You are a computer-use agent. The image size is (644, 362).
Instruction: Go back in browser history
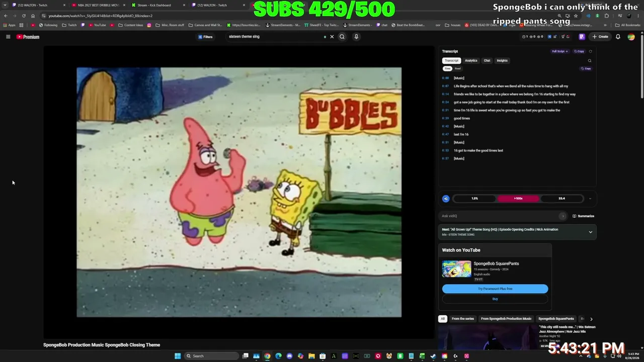(x=6, y=16)
